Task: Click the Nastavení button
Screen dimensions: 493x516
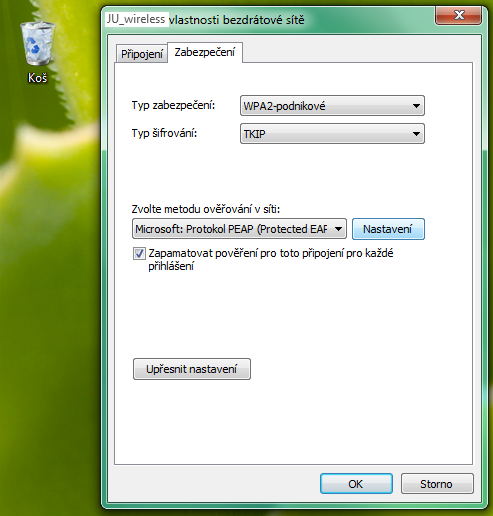Action: pos(388,229)
